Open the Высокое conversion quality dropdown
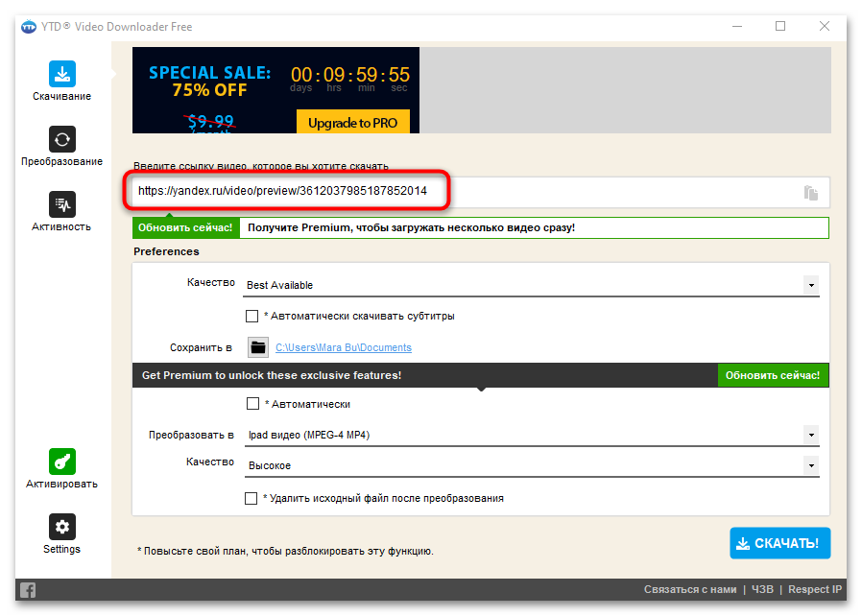 point(811,466)
